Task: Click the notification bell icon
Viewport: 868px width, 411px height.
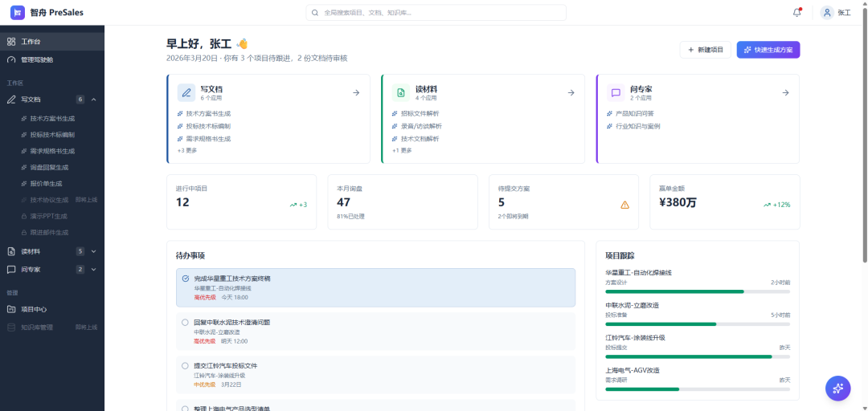Action: click(x=796, y=12)
